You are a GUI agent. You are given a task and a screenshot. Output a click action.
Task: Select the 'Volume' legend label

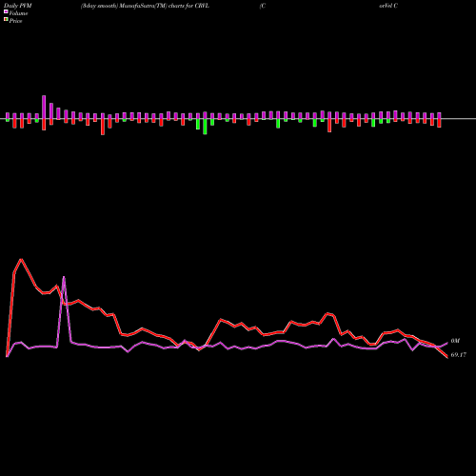pyautogui.click(x=18, y=13)
